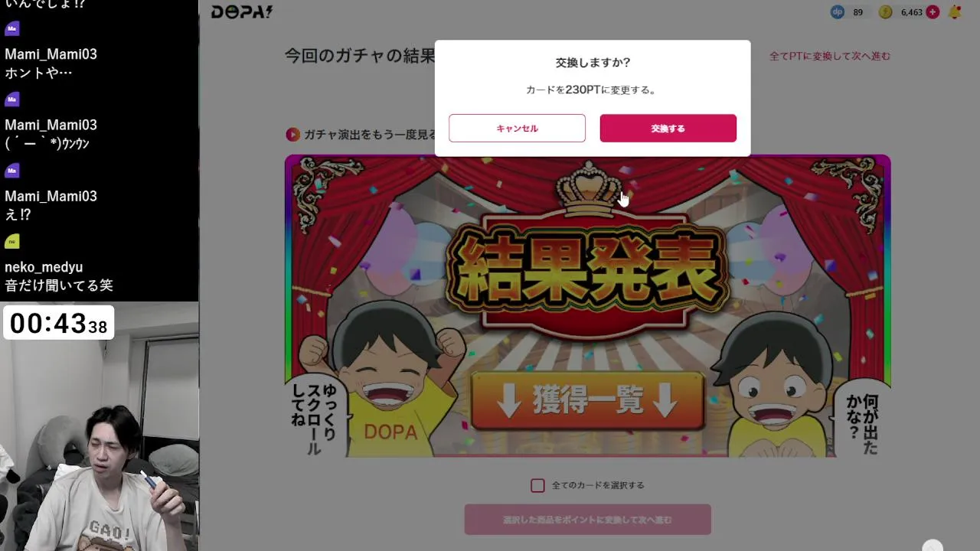Click the 獲得一覧 arrow banner
Image resolution: width=980 pixels, height=551 pixels.
pos(587,402)
